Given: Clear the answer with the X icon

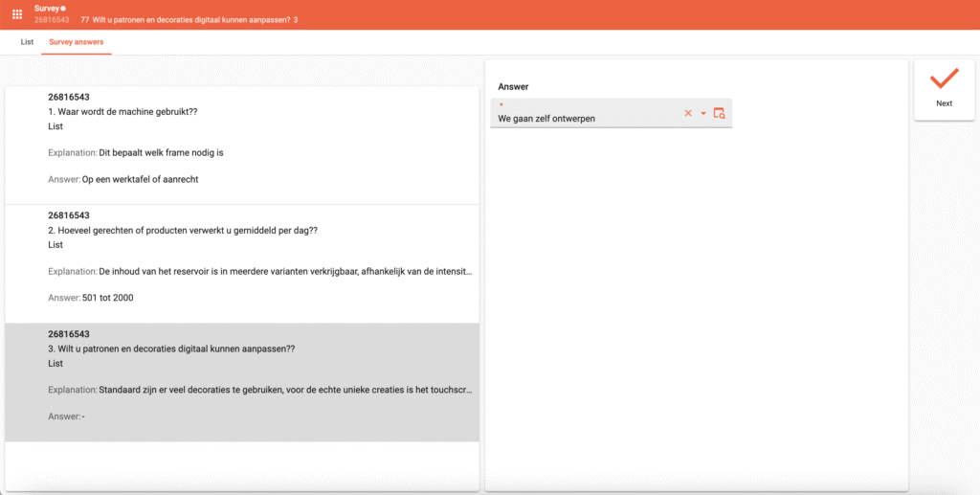Looking at the screenshot, I should [687, 114].
